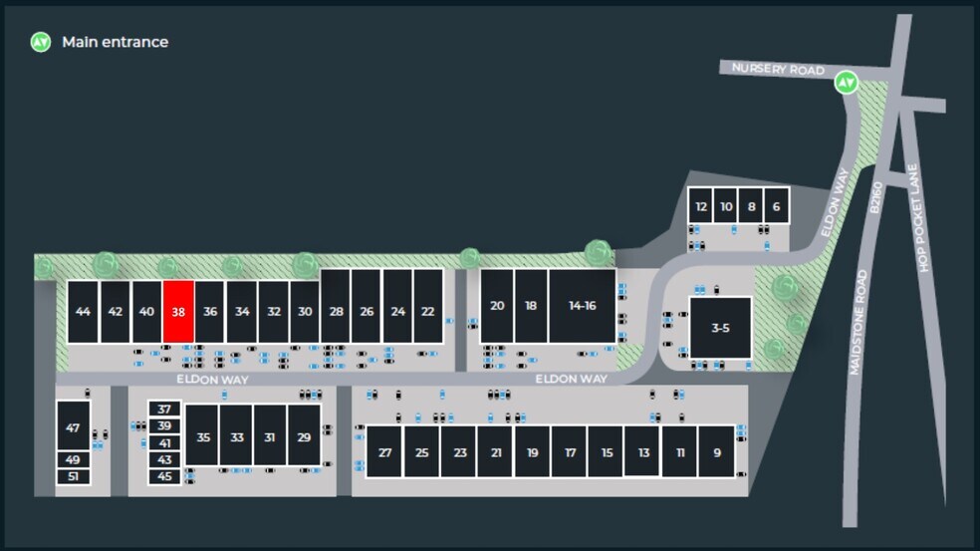The image size is (980, 551).
Task: Select the red highlighted unit 38
Action: pos(178,312)
